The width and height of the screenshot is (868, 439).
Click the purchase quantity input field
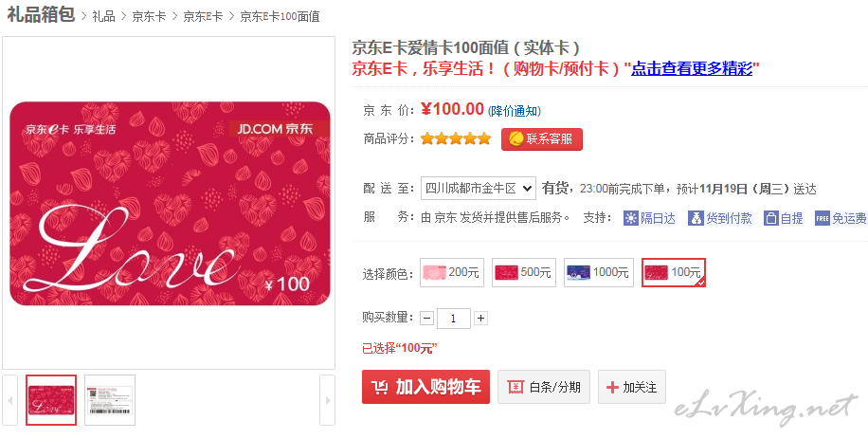454,319
